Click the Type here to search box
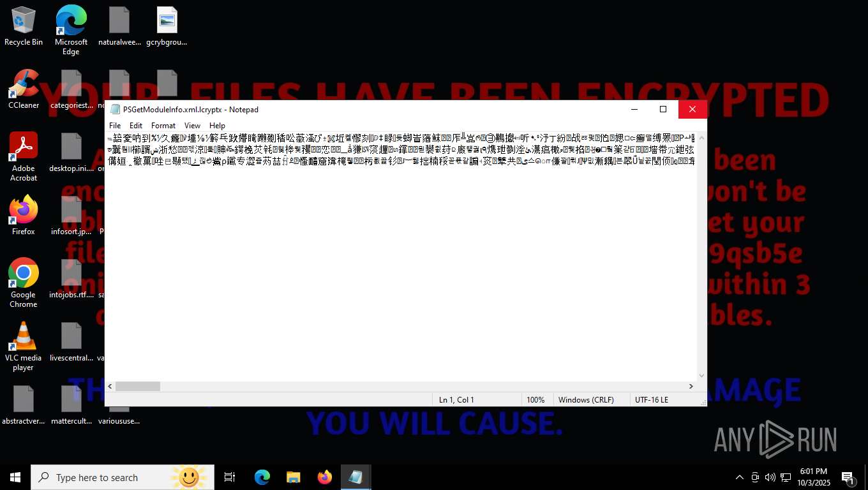This screenshot has width=868, height=490. tap(123, 477)
